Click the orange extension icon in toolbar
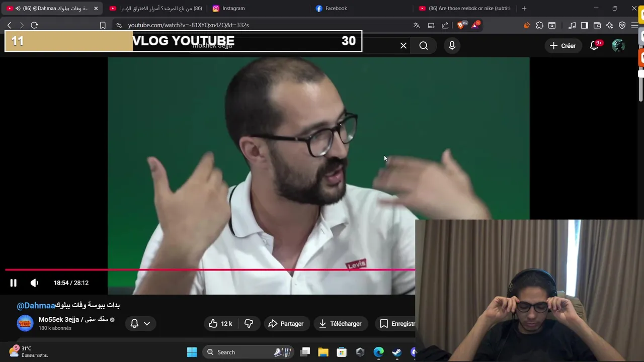 (x=527, y=25)
